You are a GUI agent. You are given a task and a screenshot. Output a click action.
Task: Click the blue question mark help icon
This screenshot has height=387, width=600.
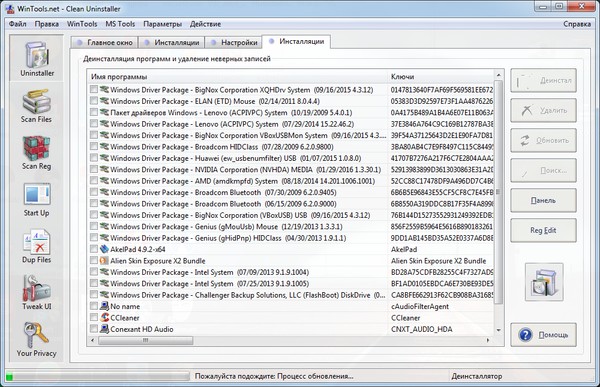tap(525, 335)
